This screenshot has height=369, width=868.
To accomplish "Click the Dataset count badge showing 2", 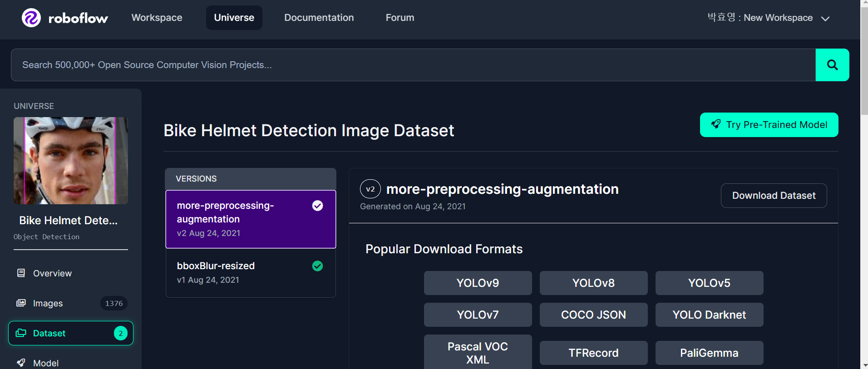I will click(x=121, y=333).
